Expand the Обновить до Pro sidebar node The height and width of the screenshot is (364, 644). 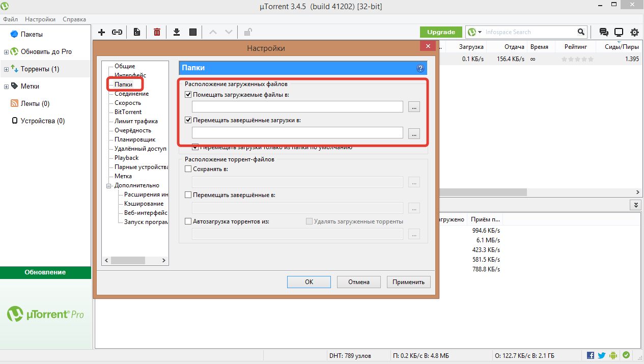pos(6,52)
